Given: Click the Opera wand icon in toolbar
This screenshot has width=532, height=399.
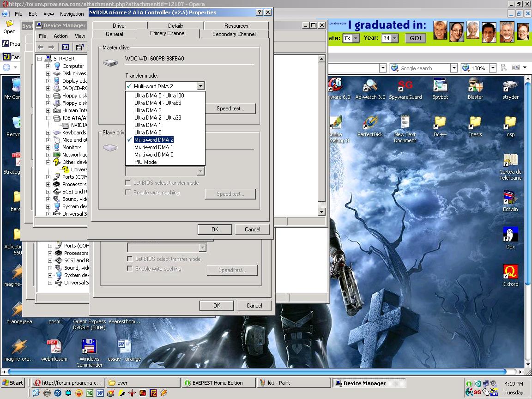Looking at the screenshot, I should [x=503, y=67].
